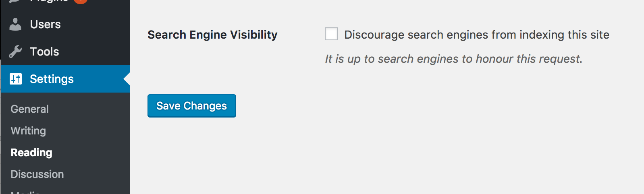644x194 pixels.
Task: Open the Users menu label
Action: coord(45,24)
